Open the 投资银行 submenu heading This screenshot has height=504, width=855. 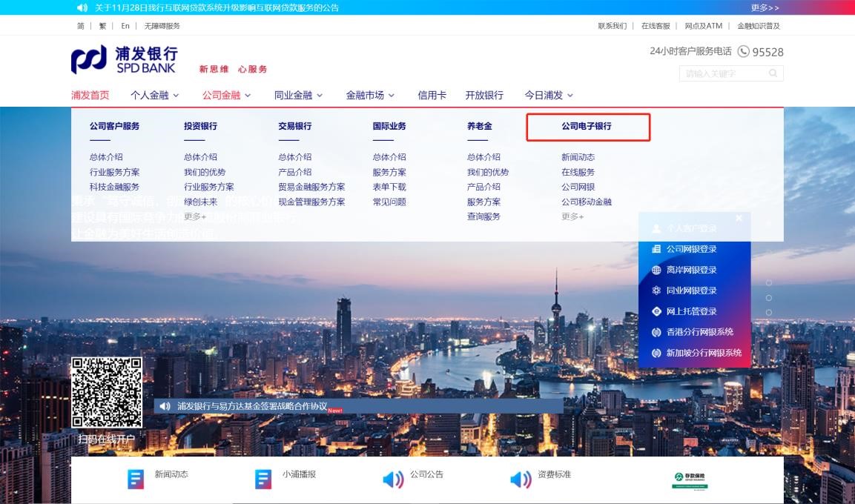click(x=201, y=126)
